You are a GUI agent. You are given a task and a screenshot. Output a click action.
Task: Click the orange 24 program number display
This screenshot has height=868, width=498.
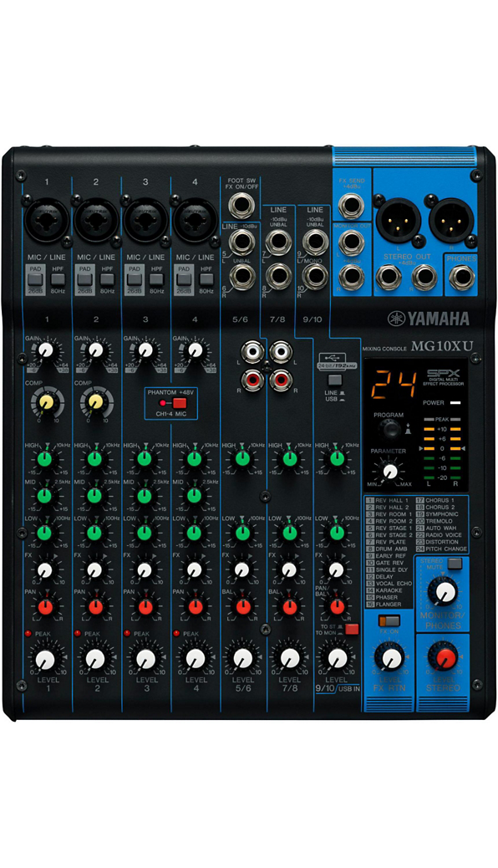tap(393, 385)
